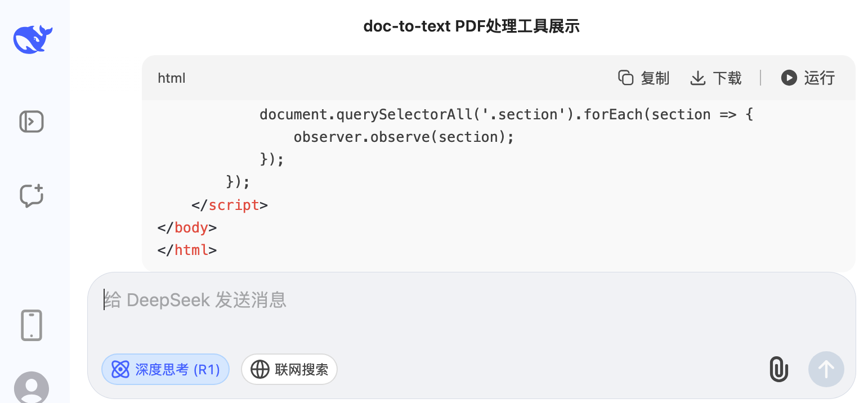Click the 运行 text label
The image size is (868, 403).
pyautogui.click(x=820, y=78)
